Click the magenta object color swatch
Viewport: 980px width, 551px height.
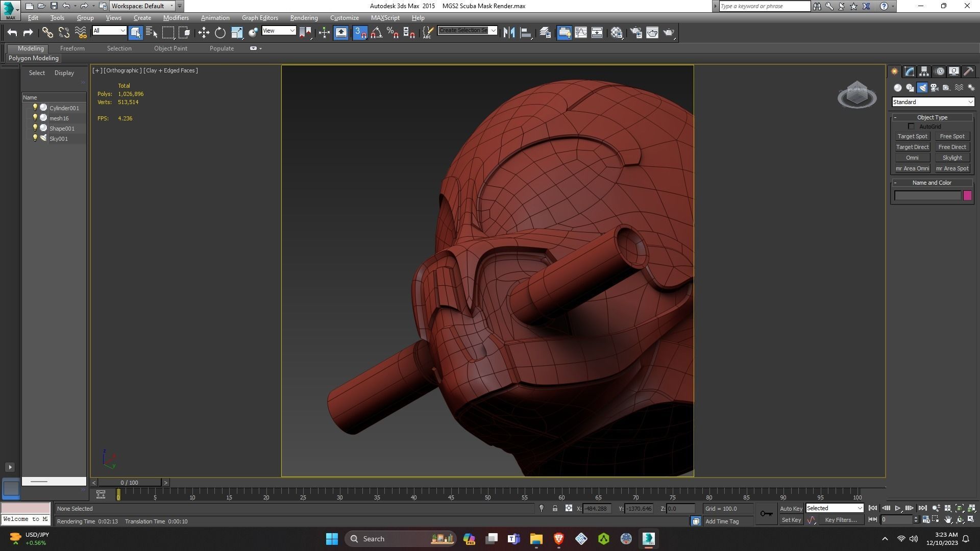[x=967, y=196]
